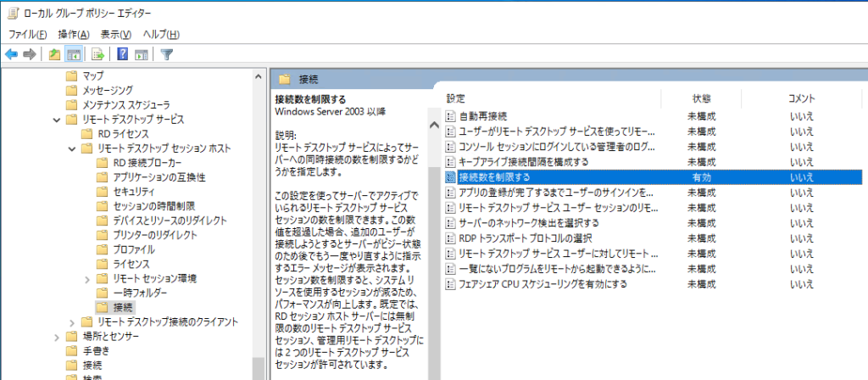Select the ライセンス folder under session host
This screenshot has width=868, height=380.
131,264
